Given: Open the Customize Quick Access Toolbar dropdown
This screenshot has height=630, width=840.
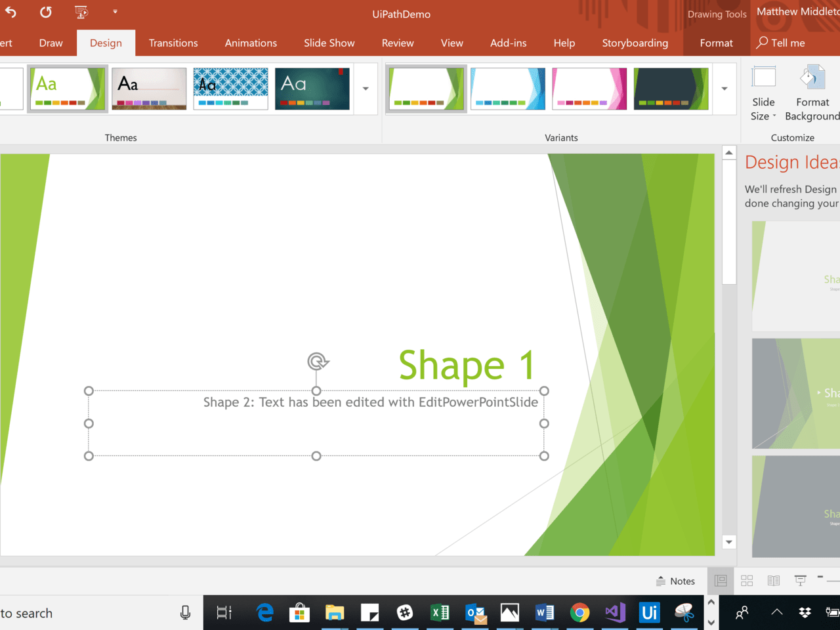Looking at the screenshot, I should coord(114,11).
